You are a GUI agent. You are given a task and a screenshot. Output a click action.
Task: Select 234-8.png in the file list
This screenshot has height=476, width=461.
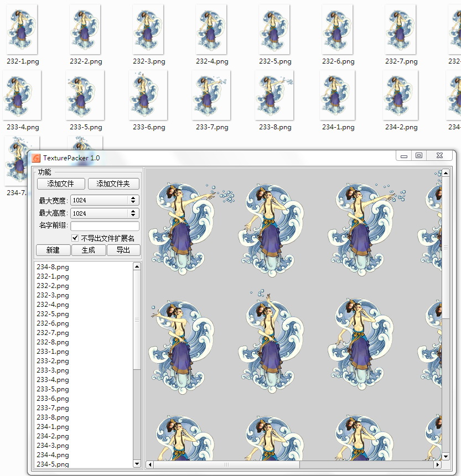click(53, 267)
